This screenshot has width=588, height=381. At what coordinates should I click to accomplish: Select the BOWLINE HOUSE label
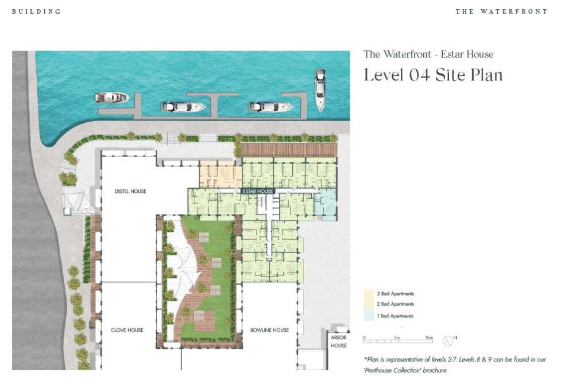[269, 330]
